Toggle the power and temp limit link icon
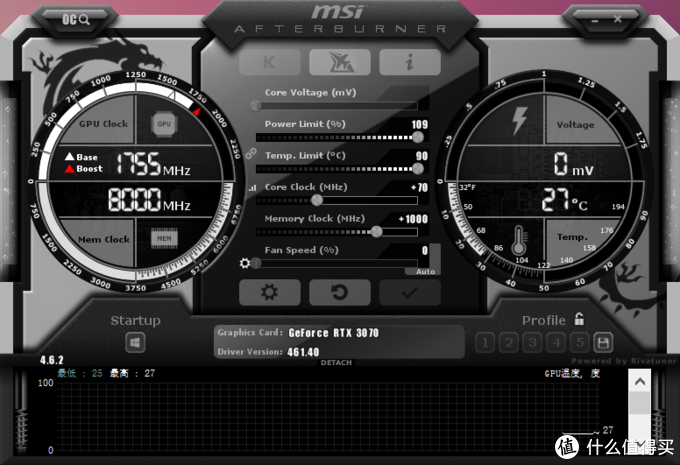Viewport: 680px width, 465px height. [x=251, y=154]
